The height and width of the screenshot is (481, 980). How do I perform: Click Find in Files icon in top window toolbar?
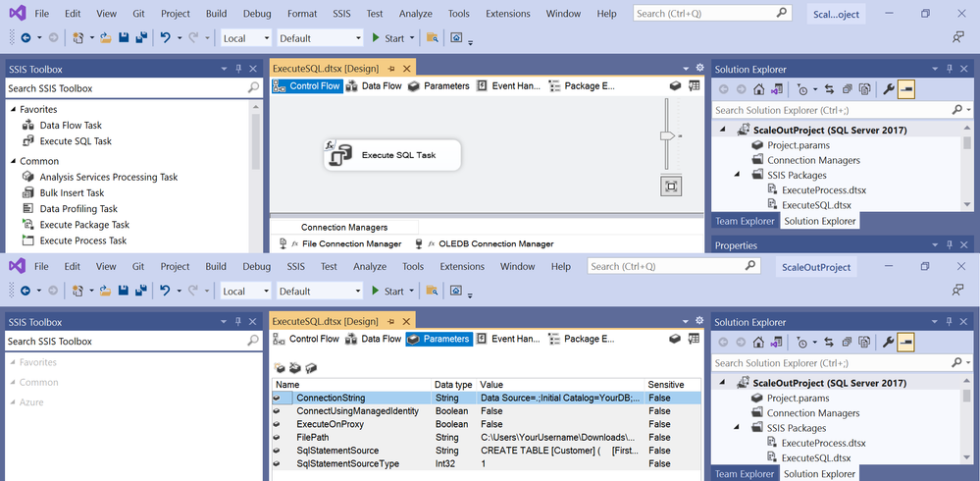pos(432,38)
